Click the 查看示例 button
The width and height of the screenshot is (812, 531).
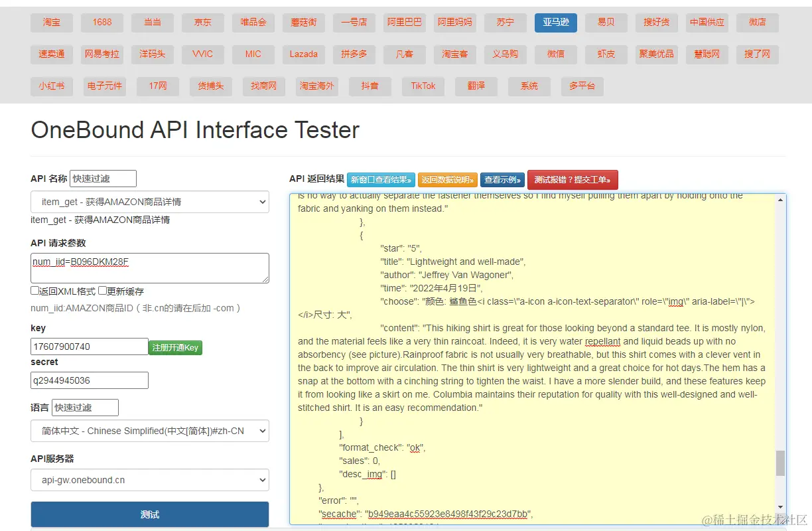[x=502, y=180]
